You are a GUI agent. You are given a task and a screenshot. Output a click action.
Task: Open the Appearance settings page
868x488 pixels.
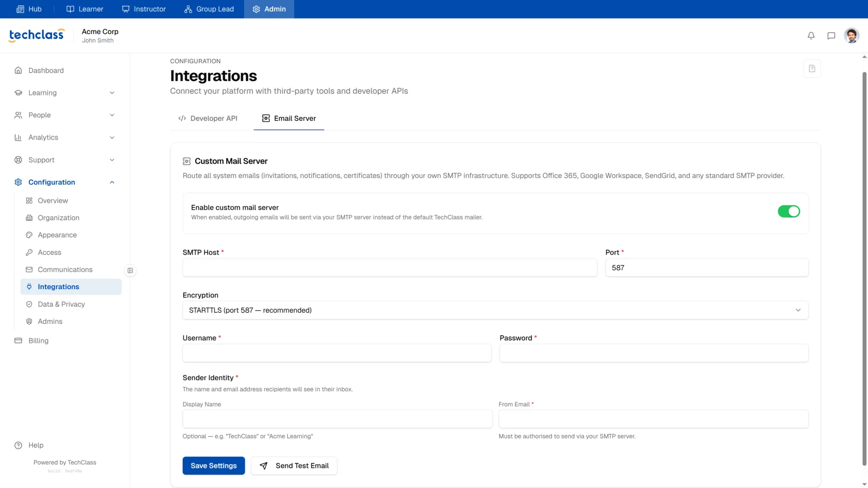click(71, 235)
